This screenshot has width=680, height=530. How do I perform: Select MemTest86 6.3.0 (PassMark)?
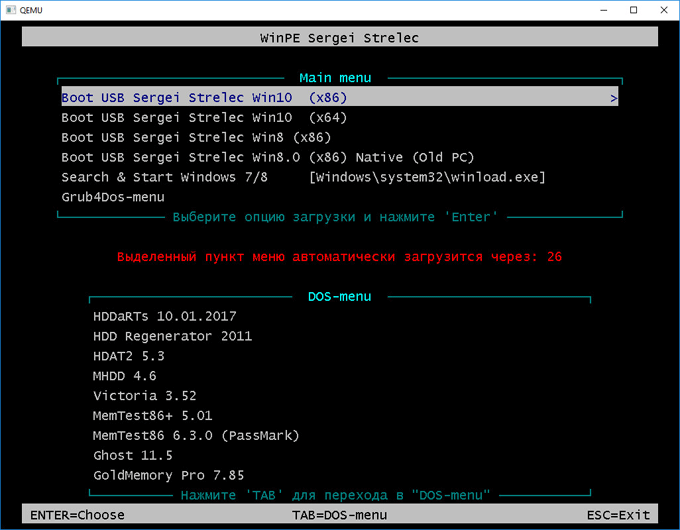pos(196,435)
